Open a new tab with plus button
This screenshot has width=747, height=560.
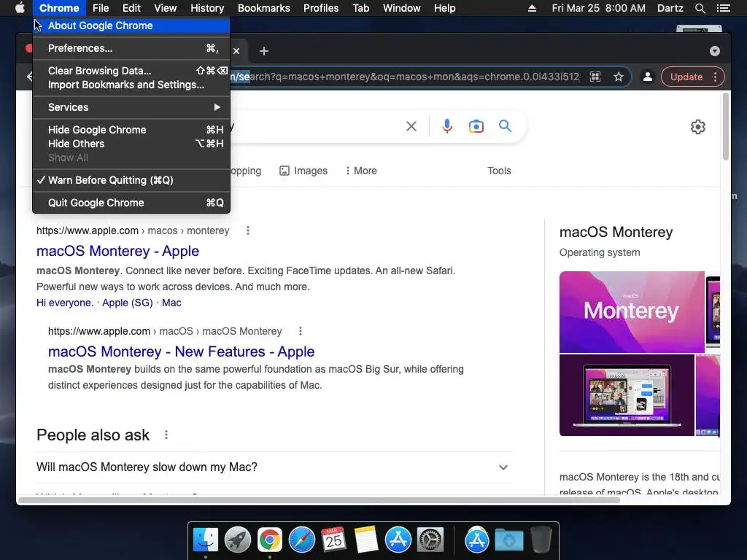coord(264,51)
